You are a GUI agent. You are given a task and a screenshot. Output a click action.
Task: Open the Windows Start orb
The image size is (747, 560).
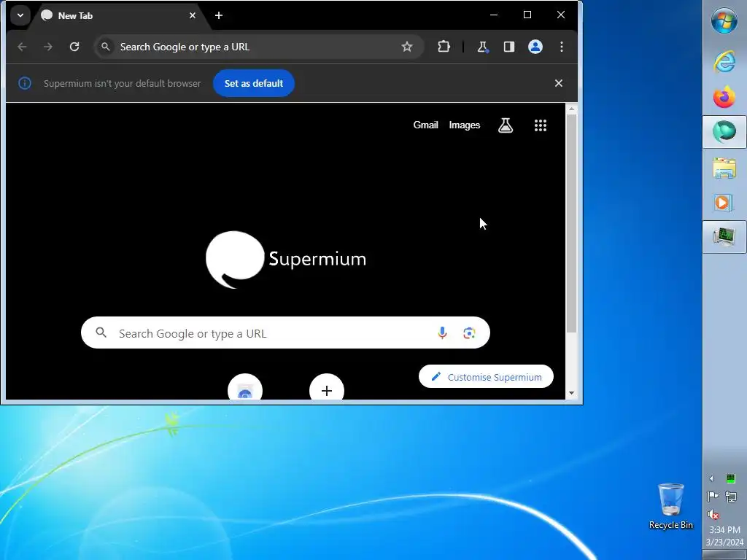click(724, 20)
